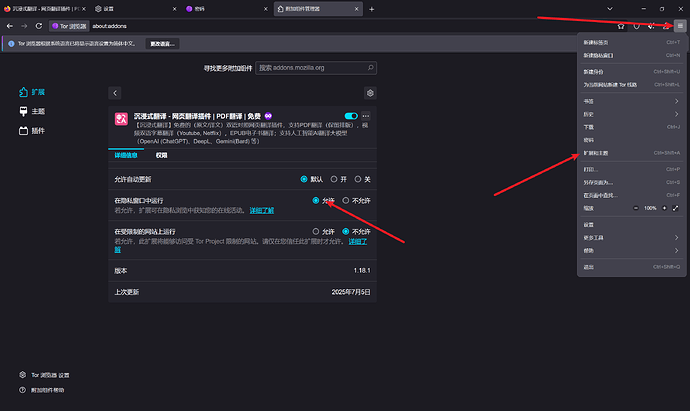Screen dimensions: 690x411
Task: Select 不允许 for running on restricted sites
Action: tap(346, 231)
